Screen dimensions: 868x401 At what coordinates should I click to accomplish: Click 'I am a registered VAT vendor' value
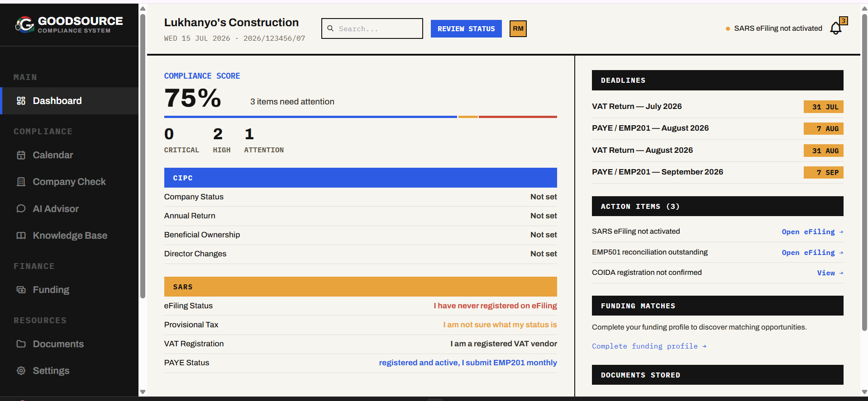coord(504,344)
